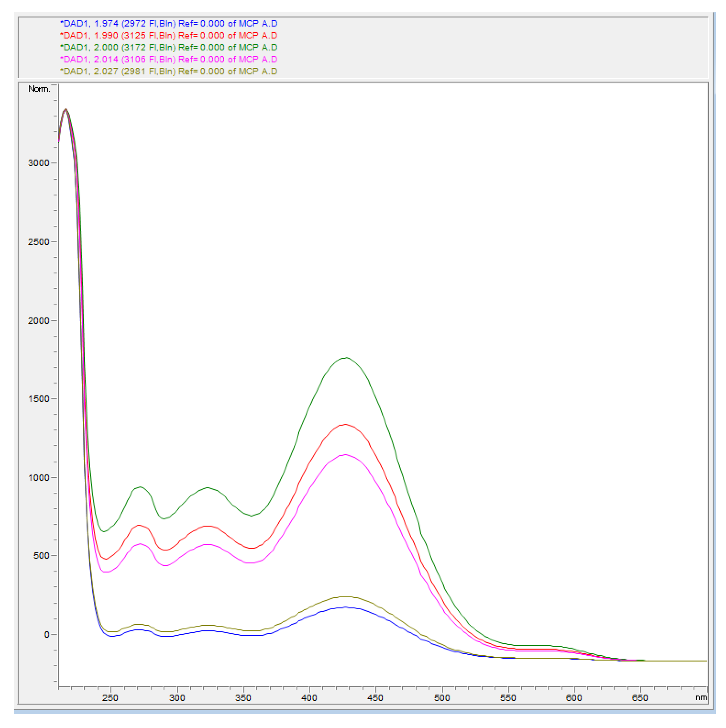Click the Norm. y-axis label
Screen dimensions: 726x728
(x=39, y=89)
